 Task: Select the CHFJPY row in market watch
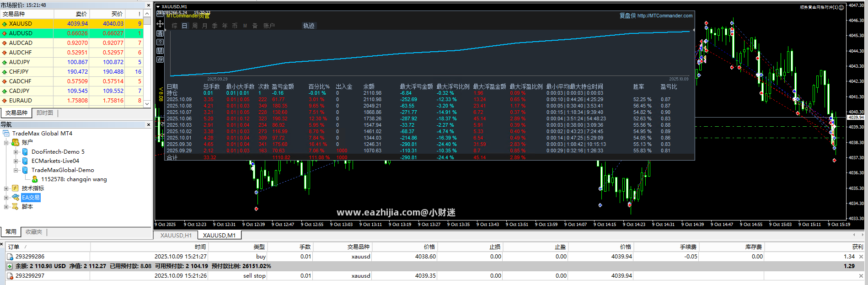tap(72, 72)
